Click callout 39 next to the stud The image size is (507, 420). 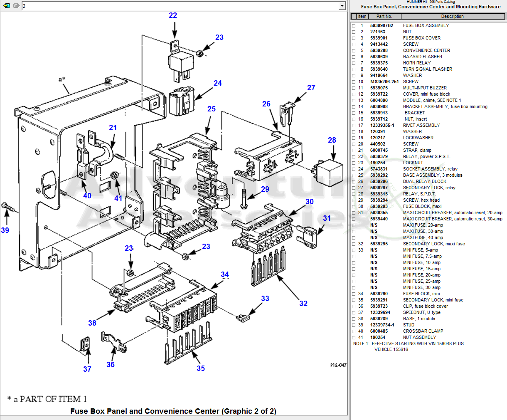click(5, 230)
